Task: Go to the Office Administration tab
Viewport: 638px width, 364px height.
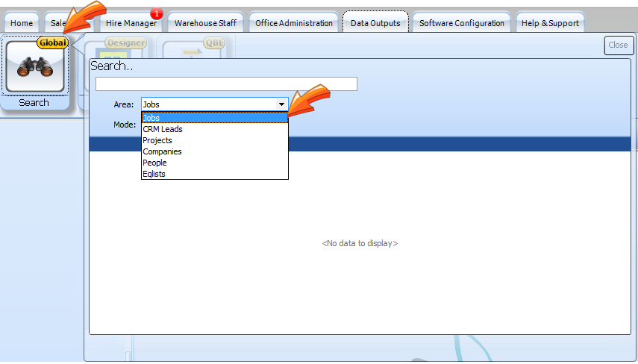Action: tap(294, 23)
